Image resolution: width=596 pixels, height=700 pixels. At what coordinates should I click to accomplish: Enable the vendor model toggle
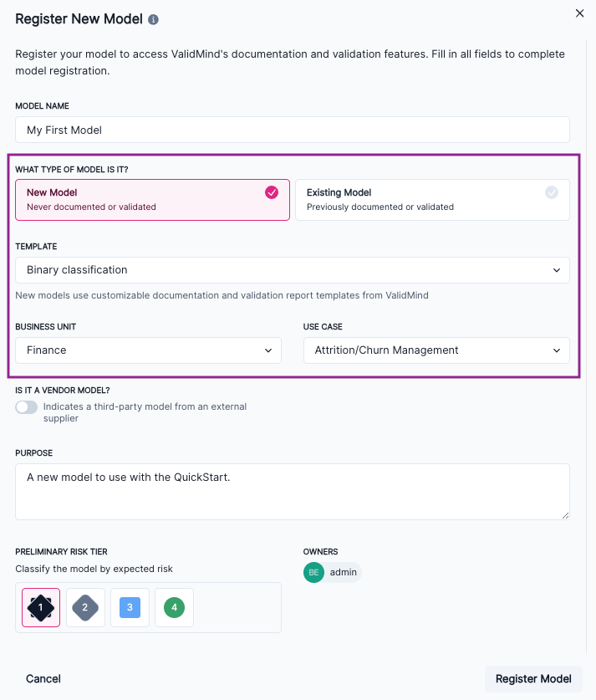point(26,406)
